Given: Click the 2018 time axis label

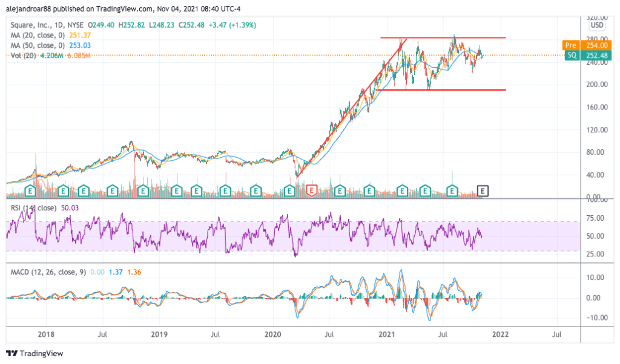Looking at the screenshot, I should (x=46, y=334).
